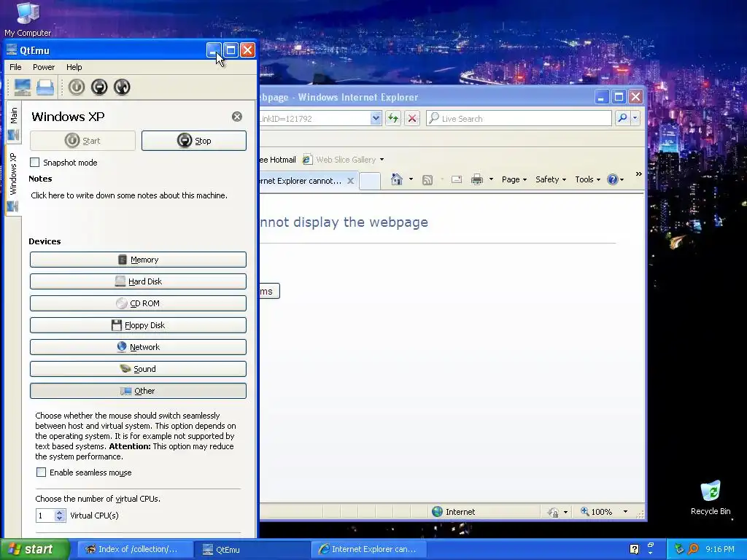Screen dimensions: 747x560
Task: Switch to Index of /collection taskbar item
Action: 134,550
